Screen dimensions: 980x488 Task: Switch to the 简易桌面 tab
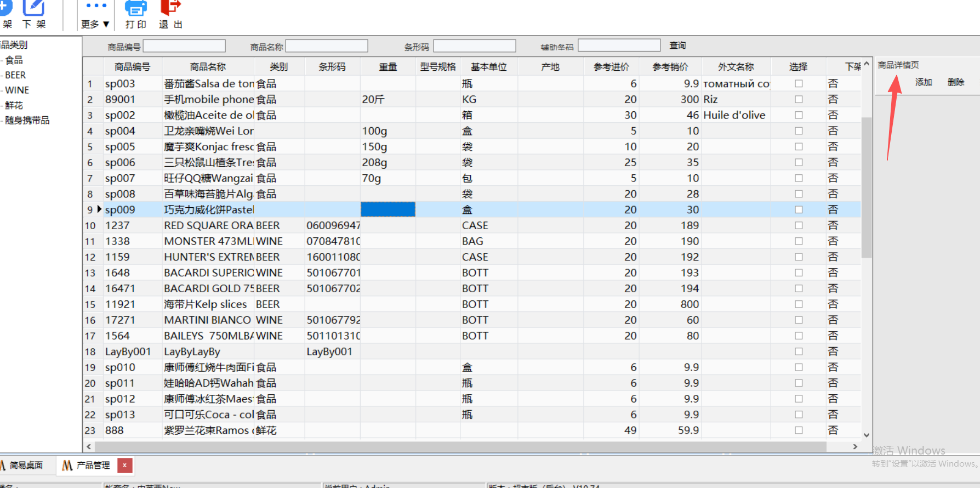26,466
